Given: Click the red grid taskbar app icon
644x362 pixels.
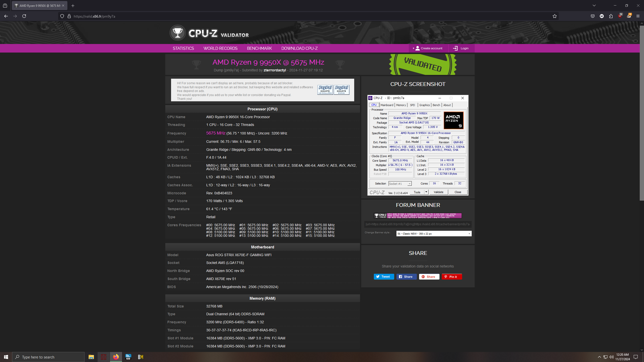Looking at the screenshot, I should 104,357.
